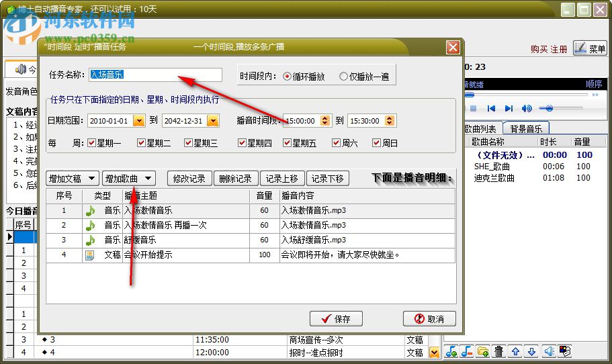Click the color palette skin icon
This screenshot has height=364, width=612.
tap(565, 351)
